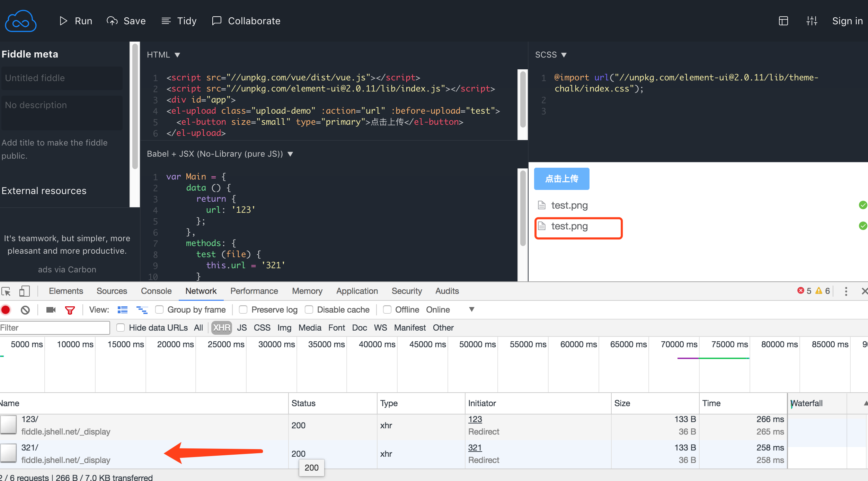This screenshot has width=868, height=481.
Task: Click the red record network button
Action: click(6, 310)
